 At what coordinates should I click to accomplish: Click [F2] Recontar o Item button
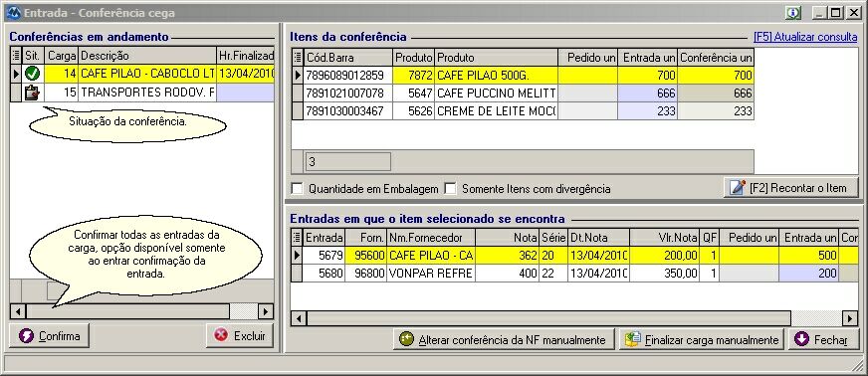(791, 188)
